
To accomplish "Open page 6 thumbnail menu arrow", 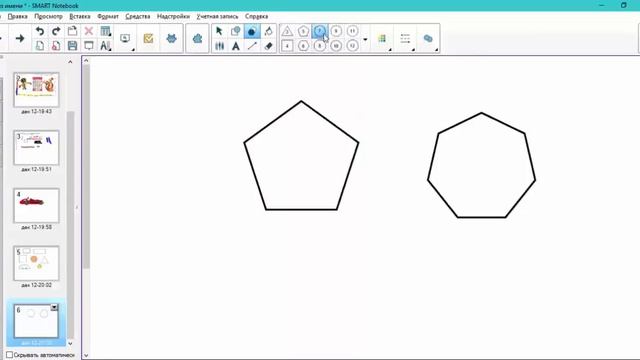I will click(x=54, y=307).
